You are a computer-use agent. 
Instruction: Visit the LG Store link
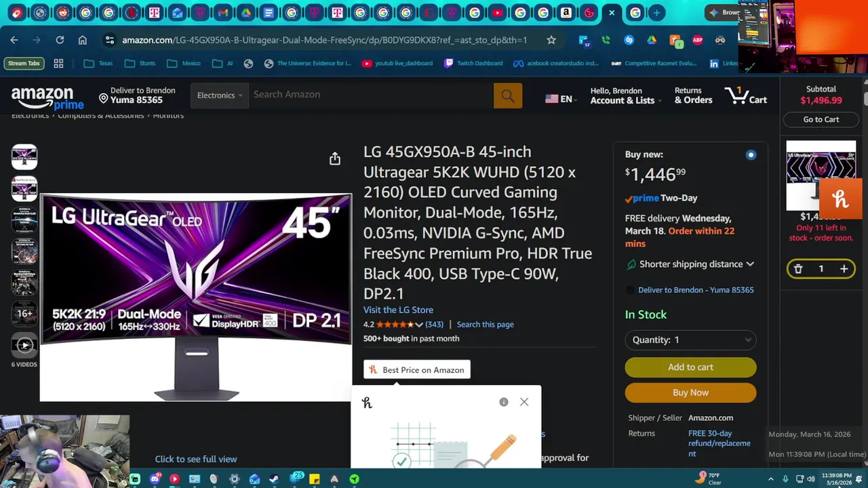pyautogui.click(x=398, y=310)
